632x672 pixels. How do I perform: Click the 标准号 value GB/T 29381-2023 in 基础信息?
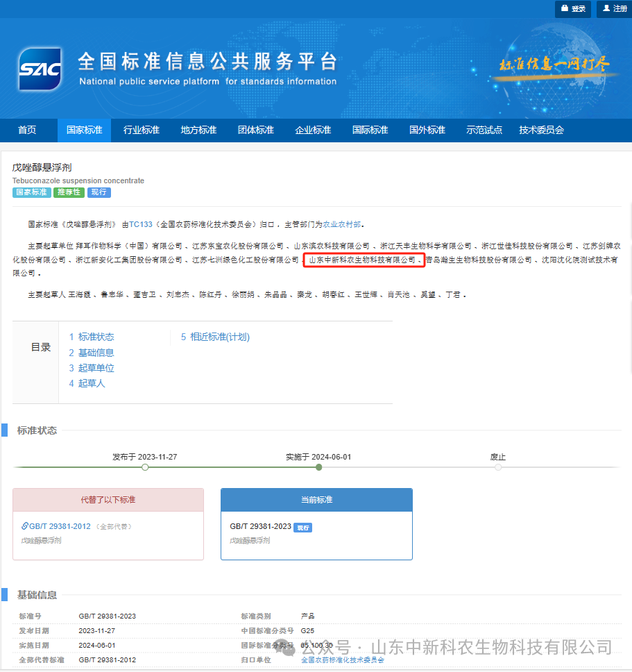[x=107, y=616]
